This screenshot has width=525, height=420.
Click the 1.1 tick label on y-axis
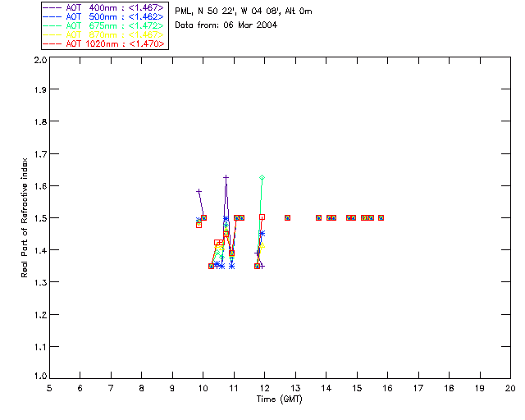tap(40, 347)
